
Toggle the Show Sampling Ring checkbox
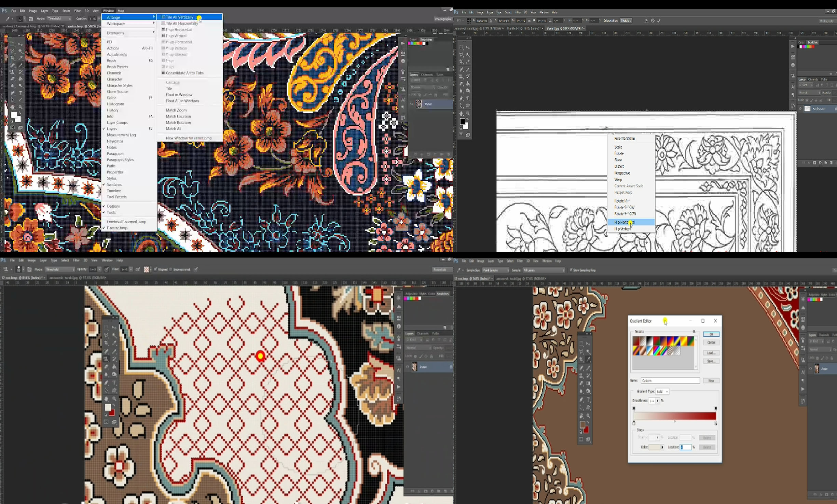pyautogui.click(x=571, y=270)
